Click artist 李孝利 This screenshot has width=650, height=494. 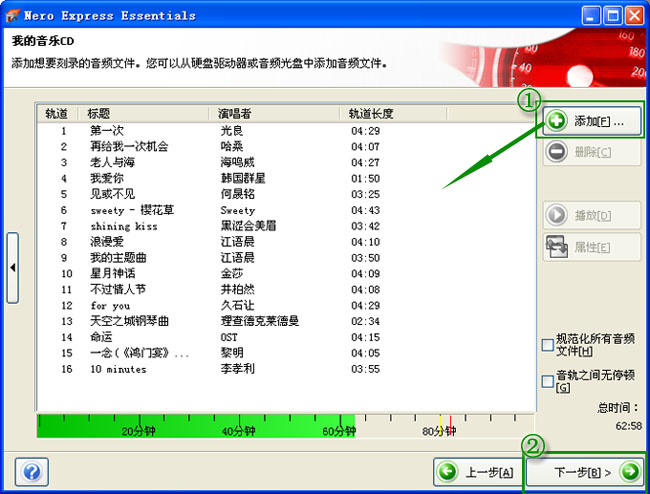point(238,369)
